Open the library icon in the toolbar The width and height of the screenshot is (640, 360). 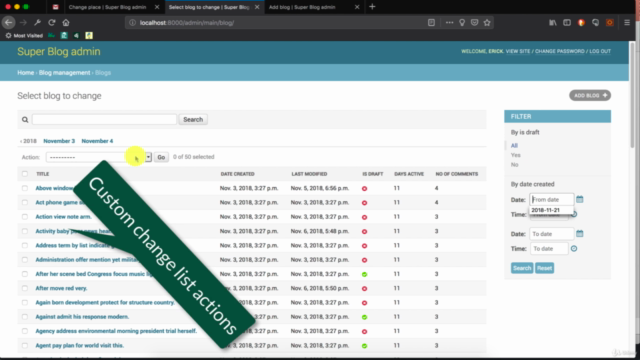(553, 23)
